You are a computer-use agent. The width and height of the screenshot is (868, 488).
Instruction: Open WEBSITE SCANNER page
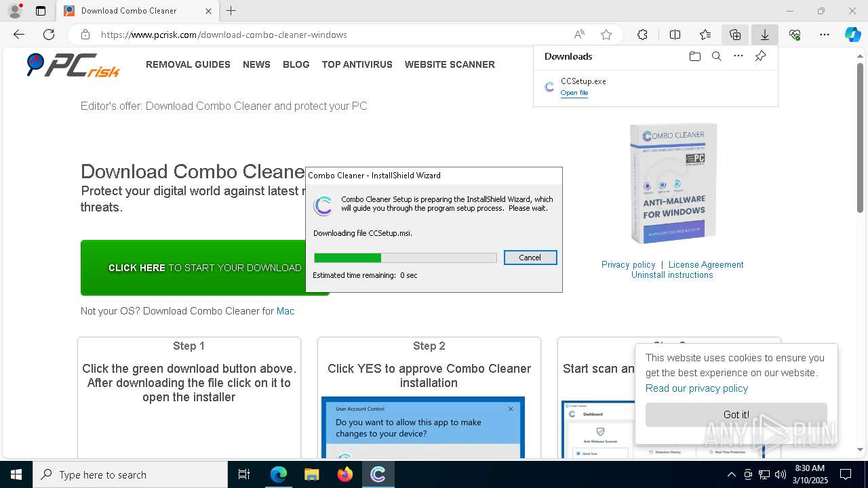point(450,64)
